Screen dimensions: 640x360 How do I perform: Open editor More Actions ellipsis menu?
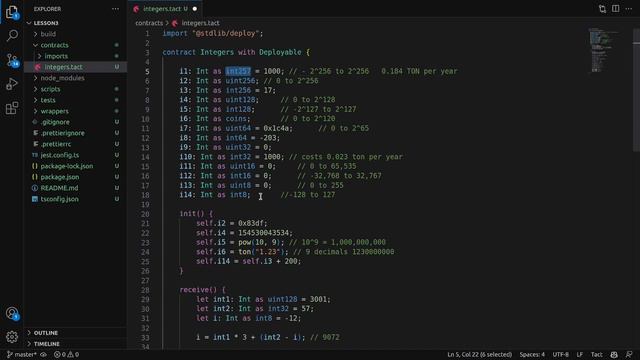[629, 9]
